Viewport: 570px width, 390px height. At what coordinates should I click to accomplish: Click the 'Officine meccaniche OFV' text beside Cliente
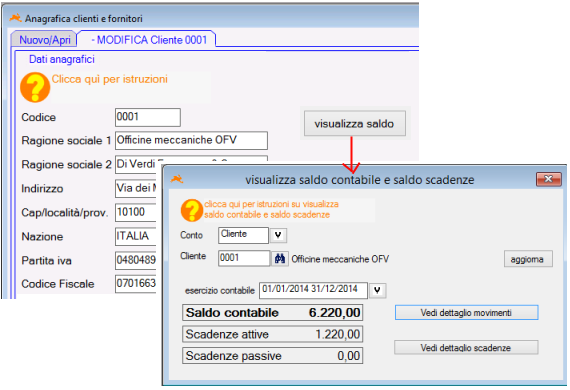point(340,259)
